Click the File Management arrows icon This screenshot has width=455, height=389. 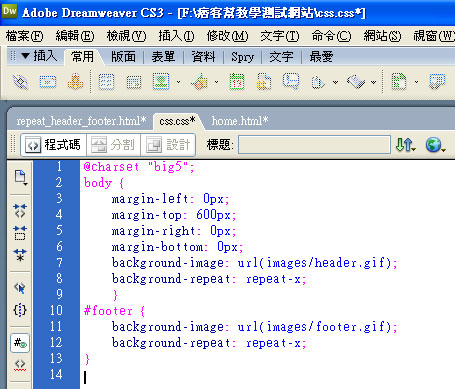[405, 145]
